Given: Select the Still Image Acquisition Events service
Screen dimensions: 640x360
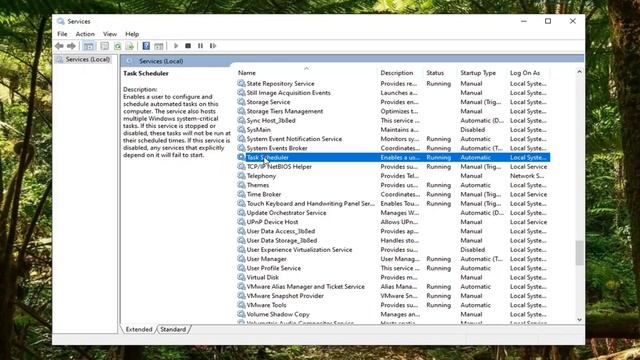Looking at the screenshot, I should tap(393, 93).
